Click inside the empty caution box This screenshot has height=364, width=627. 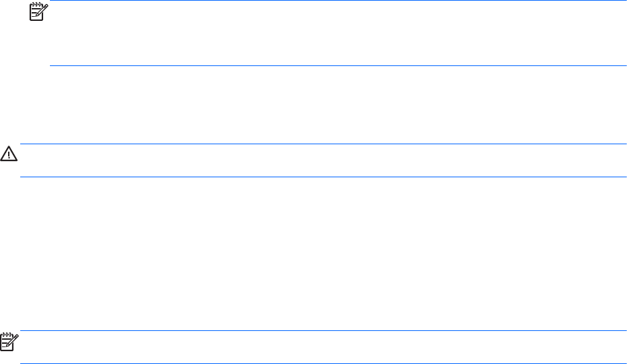tap(324, 160)
